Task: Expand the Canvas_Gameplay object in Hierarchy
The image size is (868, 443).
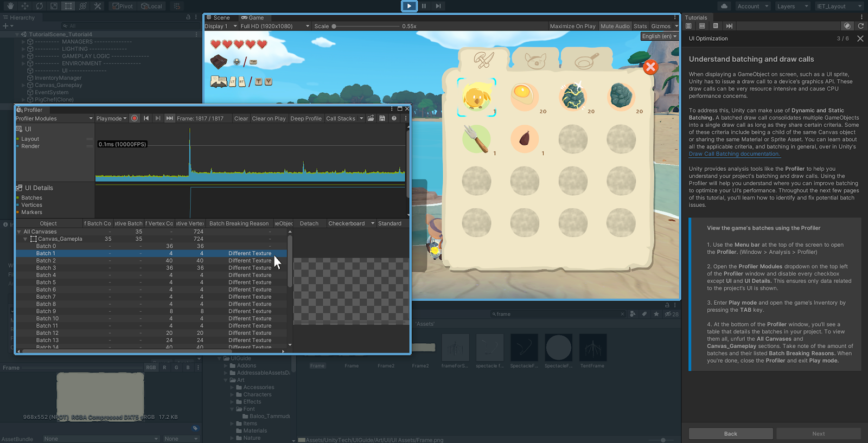Action: click(x=23, y=85)
